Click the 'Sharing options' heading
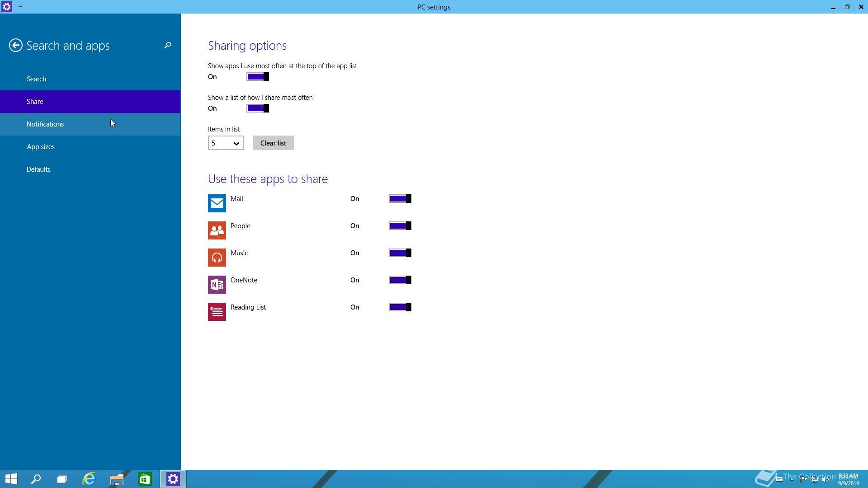The image size is (868, 488). [247, 46]
